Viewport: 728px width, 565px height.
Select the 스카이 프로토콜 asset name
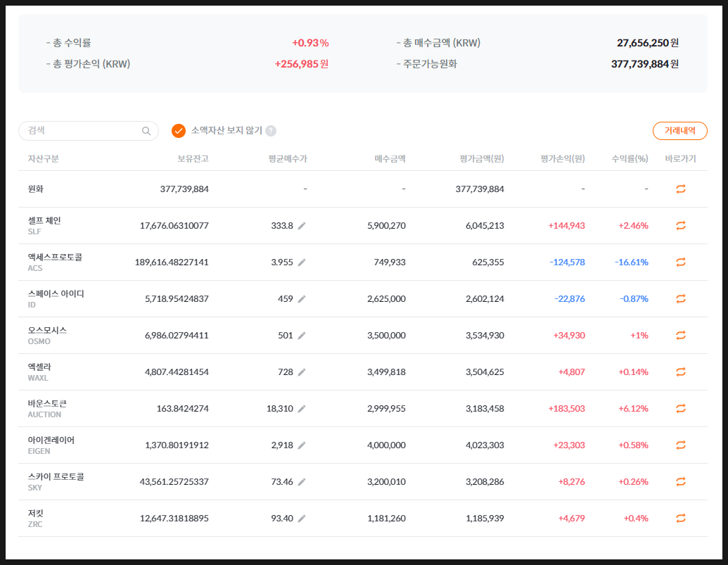coord(56,476)
